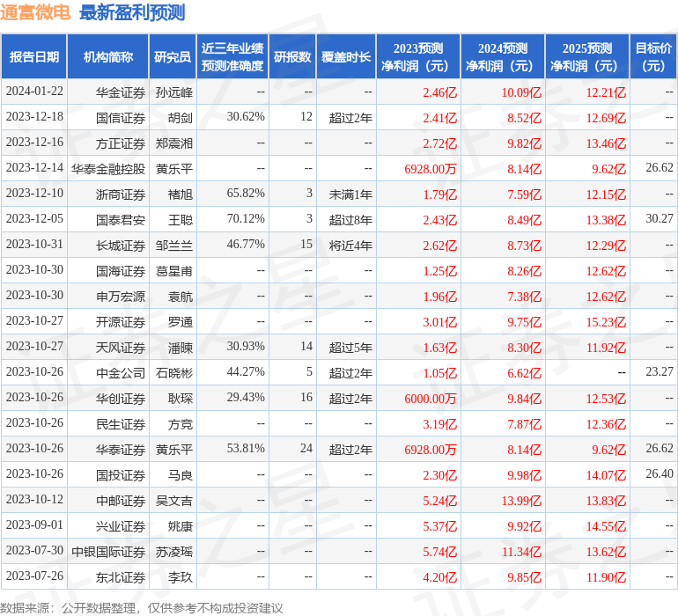Screen dimensions: 678x616
Task: Click the 目标价 column header
Action: (x=653, y=56)
